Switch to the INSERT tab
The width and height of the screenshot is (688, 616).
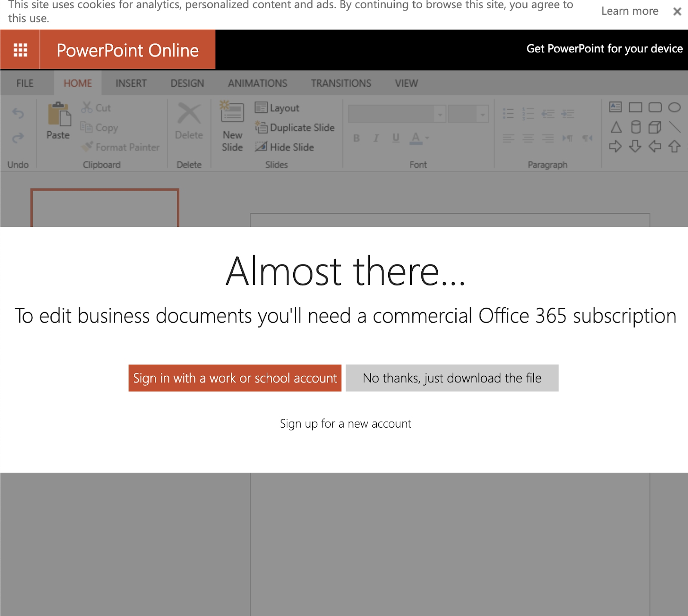(131, 83)
